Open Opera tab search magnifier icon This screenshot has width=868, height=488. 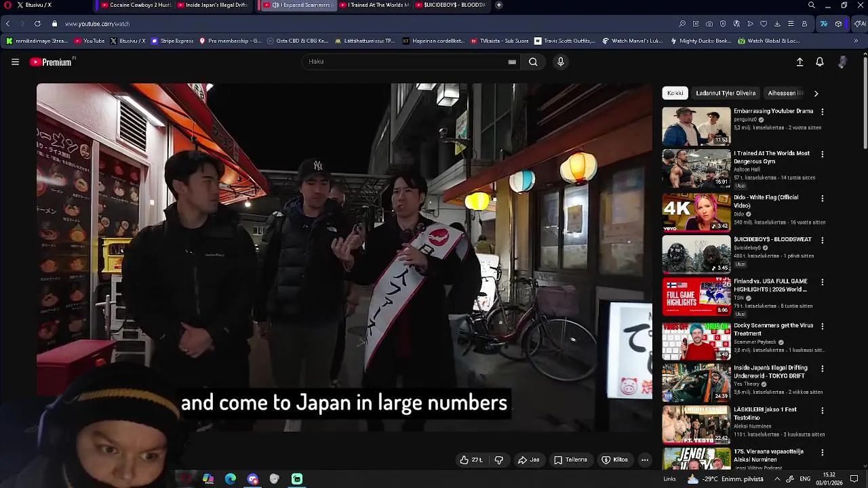pos(812,5)
